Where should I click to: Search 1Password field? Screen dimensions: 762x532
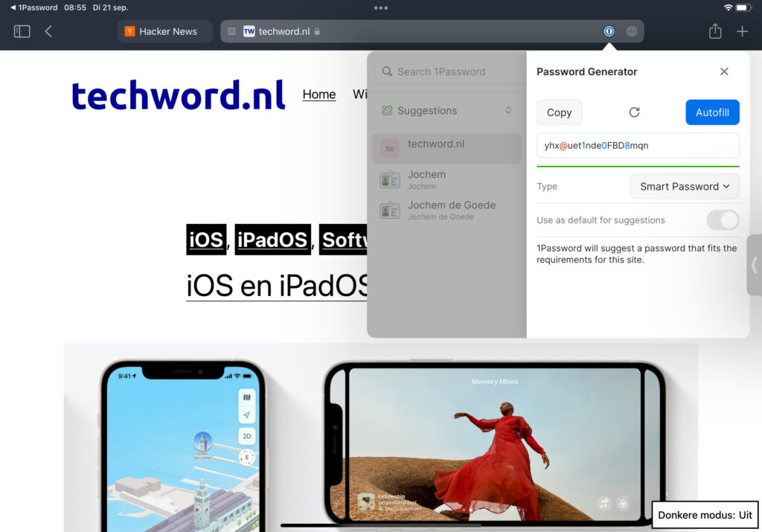(x=450, y=72)
